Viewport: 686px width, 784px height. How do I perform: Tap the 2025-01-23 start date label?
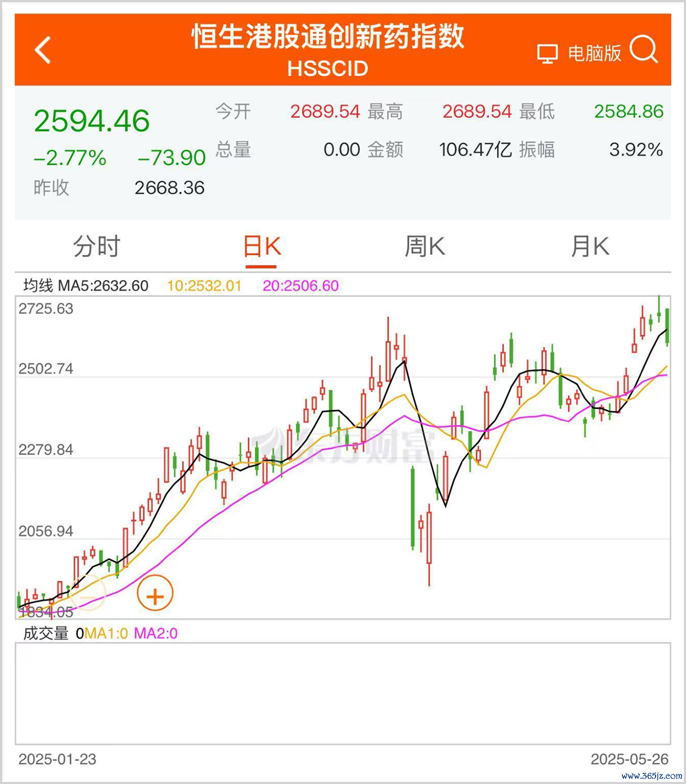[x=57, y=759]
